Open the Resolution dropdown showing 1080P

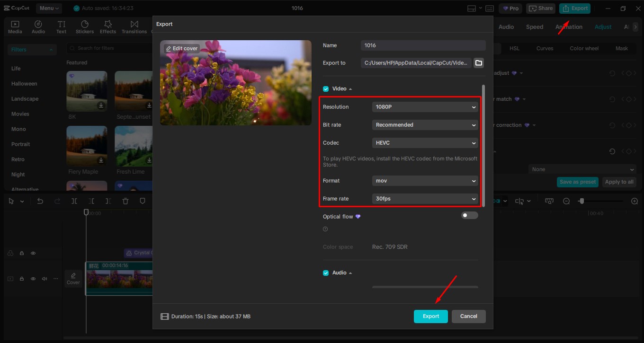pyautogui.click(x=425, y=106)
